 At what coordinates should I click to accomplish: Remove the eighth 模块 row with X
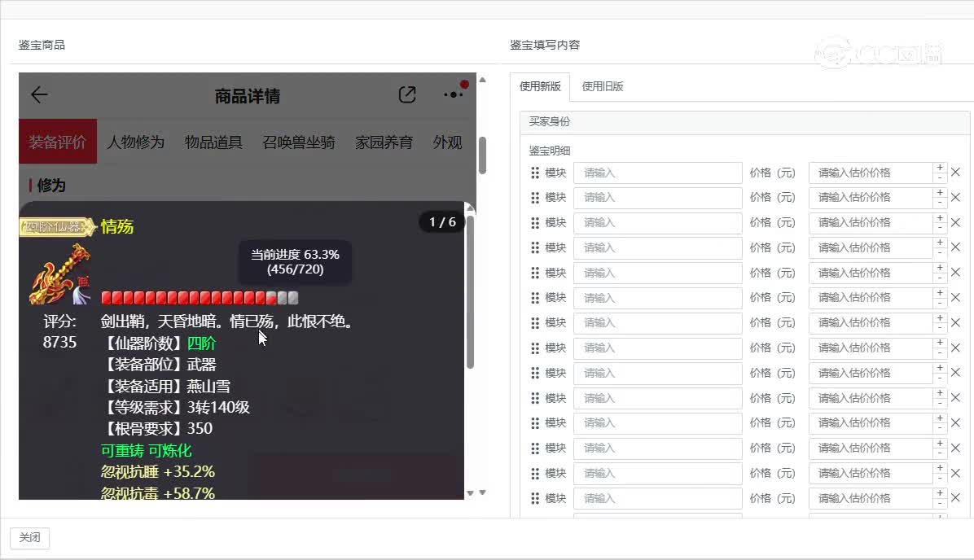click(956, 348)
